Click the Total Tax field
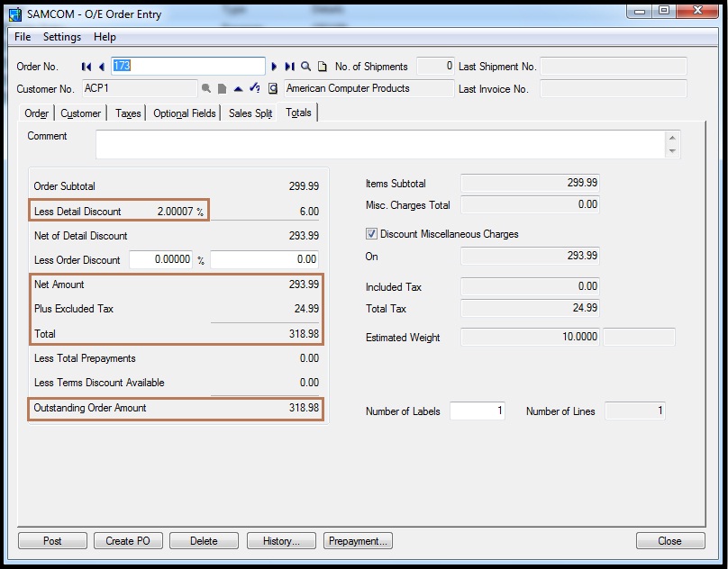The image size is (728, 569). 530,308
